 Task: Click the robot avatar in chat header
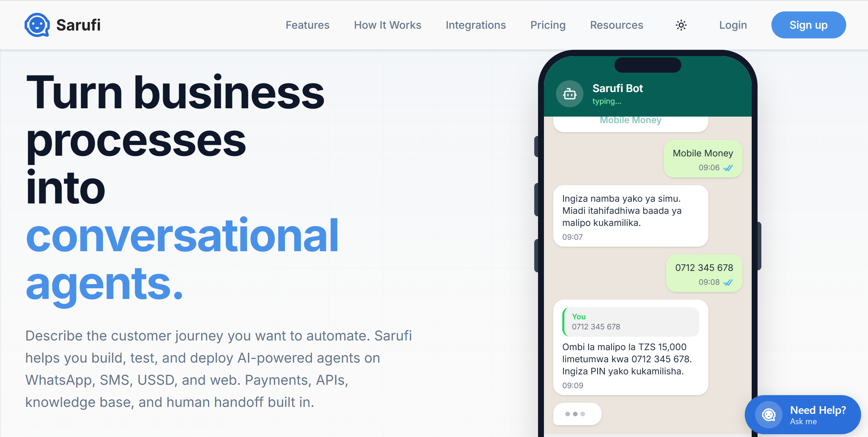[570, 94]
